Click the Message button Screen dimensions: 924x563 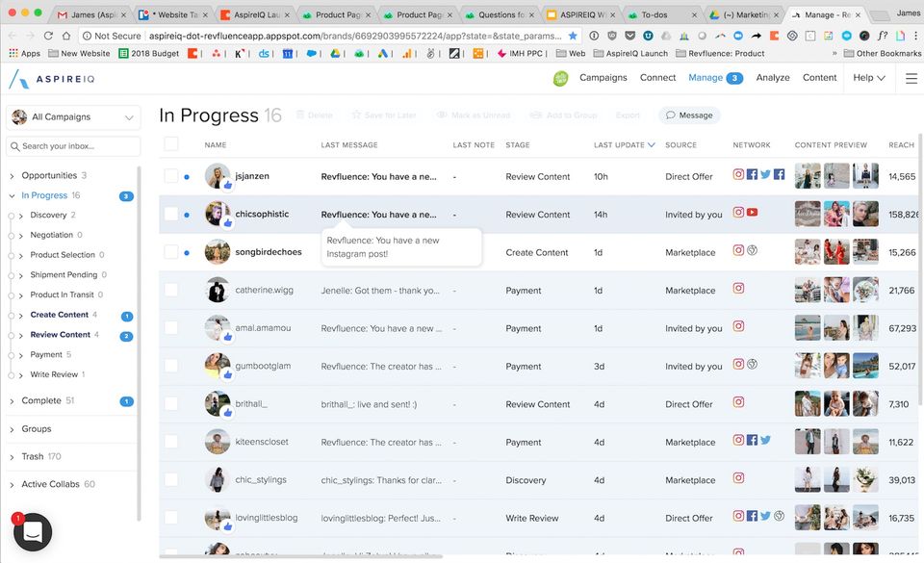pyautogui.click(x=687, y=115)
